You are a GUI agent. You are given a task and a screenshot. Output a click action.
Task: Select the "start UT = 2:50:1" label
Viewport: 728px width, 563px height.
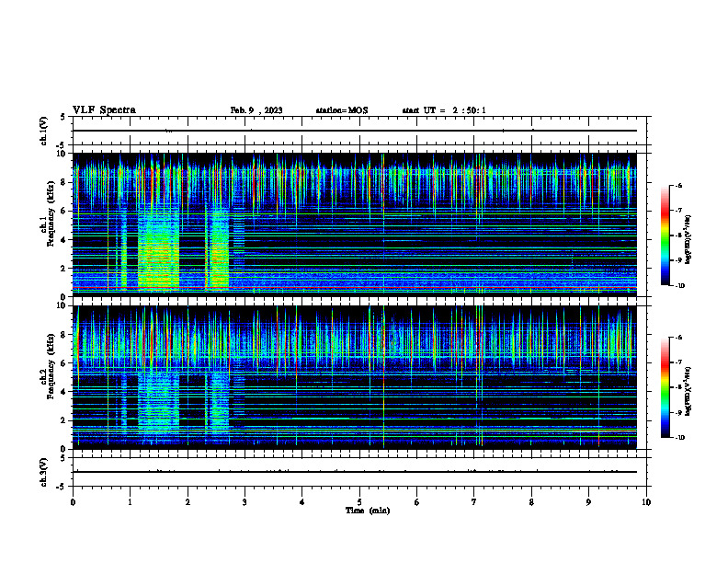(444, 110)
